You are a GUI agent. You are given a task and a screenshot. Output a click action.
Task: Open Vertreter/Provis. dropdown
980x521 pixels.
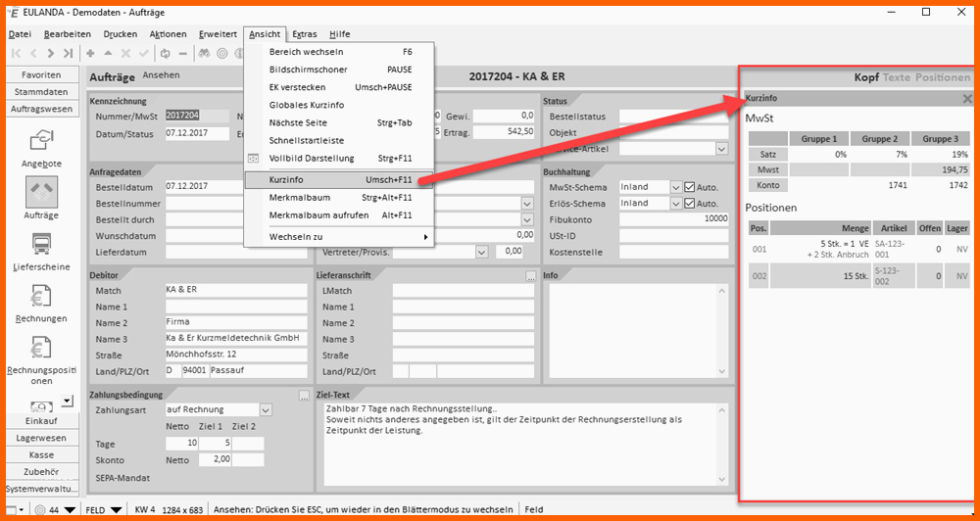481,252
